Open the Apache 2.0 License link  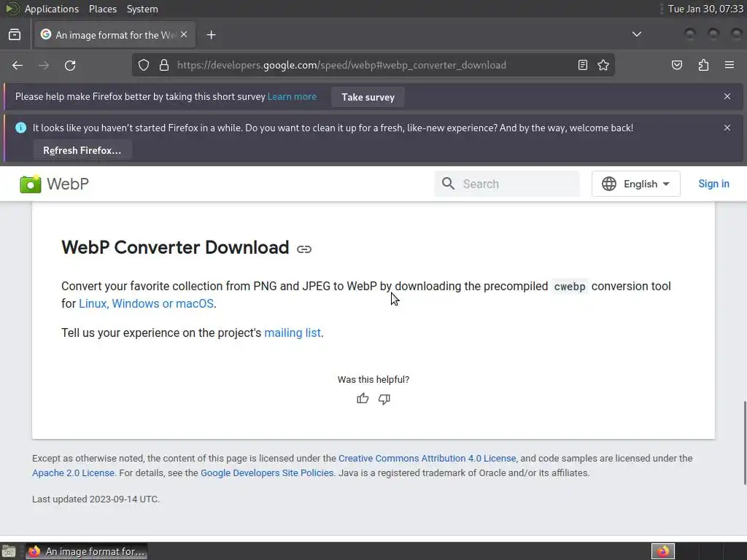74,472
